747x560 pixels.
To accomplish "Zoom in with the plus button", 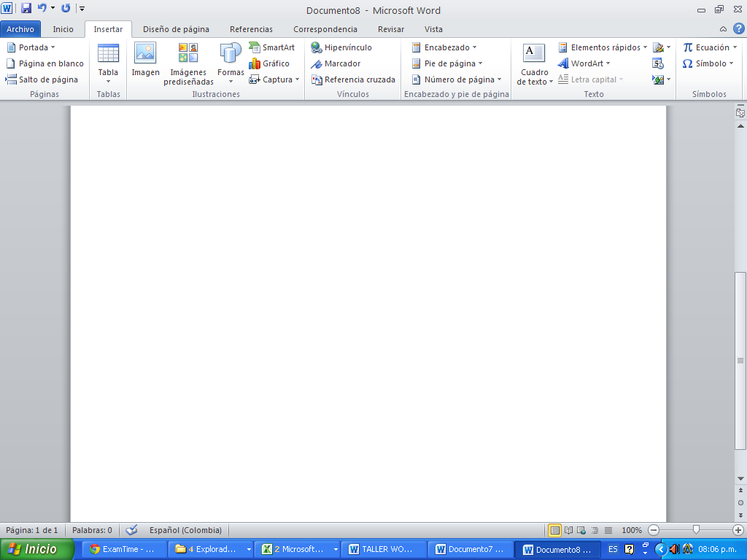I will click(x=738, y=530).
